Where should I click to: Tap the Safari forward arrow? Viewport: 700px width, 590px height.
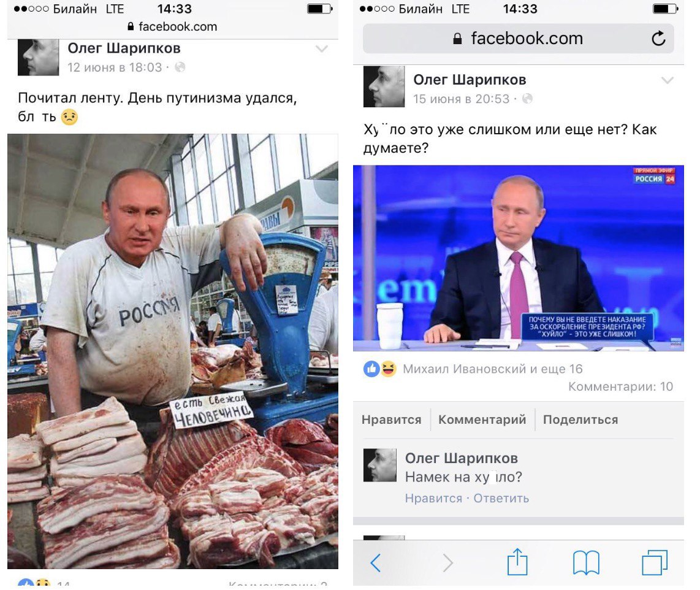(x=447, y=563)
